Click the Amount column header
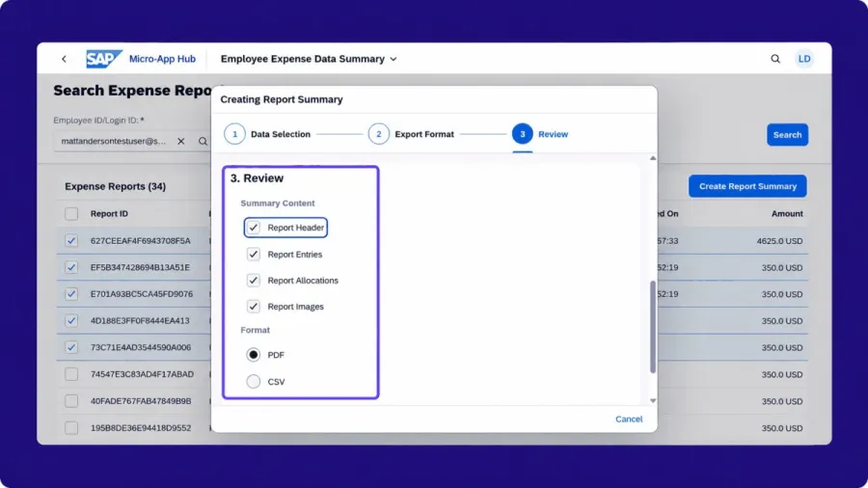The image size is (868, 488). 787,213
